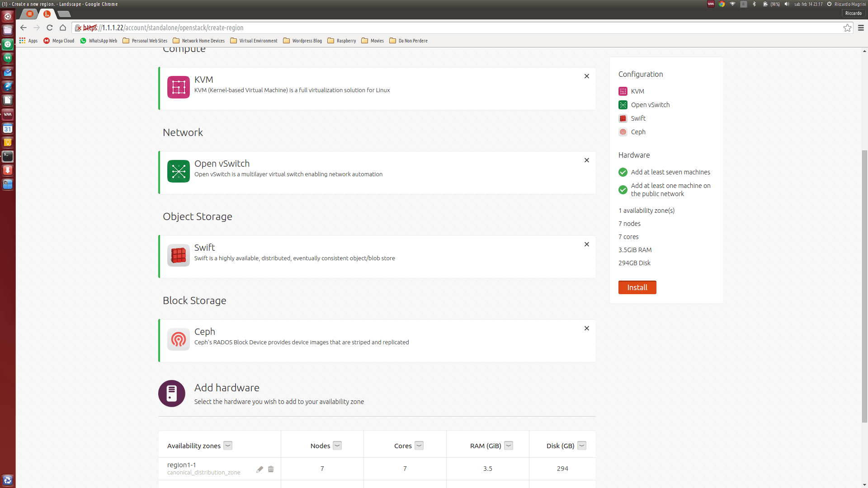The height and width of the screenshot is (488, 868).
Task: Open the Bluetooth indicator in the top panel
Action: click(754, 4)
